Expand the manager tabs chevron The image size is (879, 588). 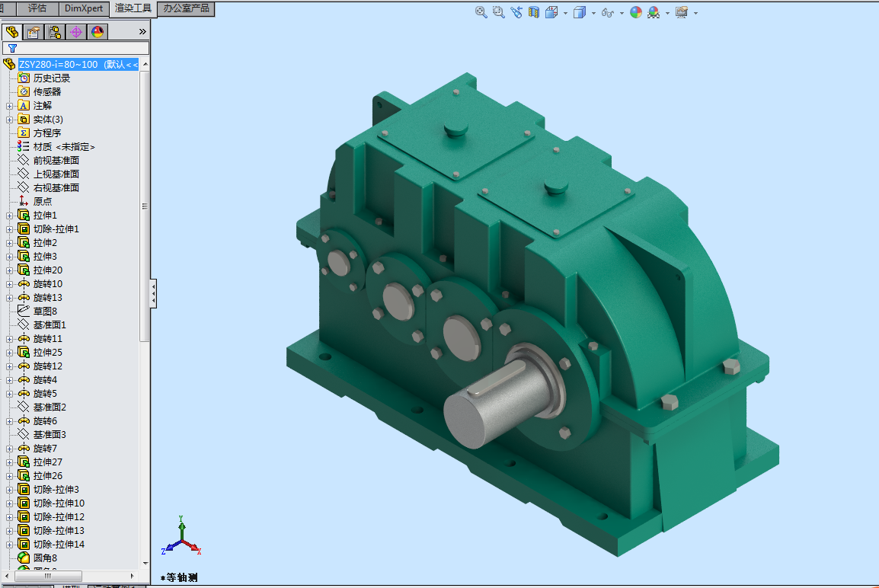tap(142, 32)
